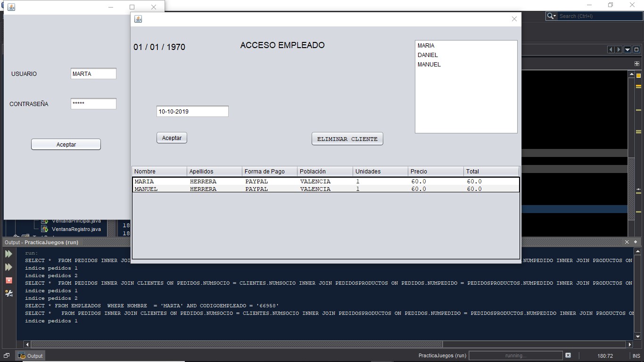Focus CONTRASEÑA password field
This screenshot has height=362, width=644.
click(x=93, y=104)
